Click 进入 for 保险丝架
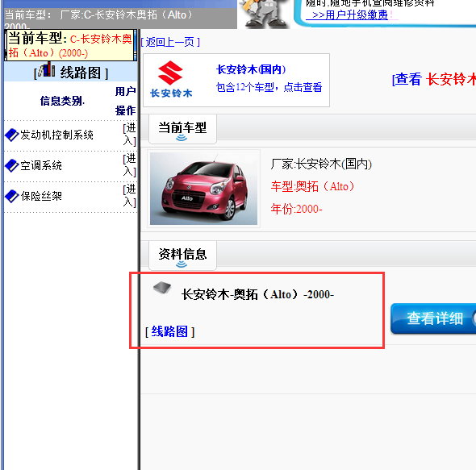The height and width of the screenshot is (470, 476). point(129,195)
